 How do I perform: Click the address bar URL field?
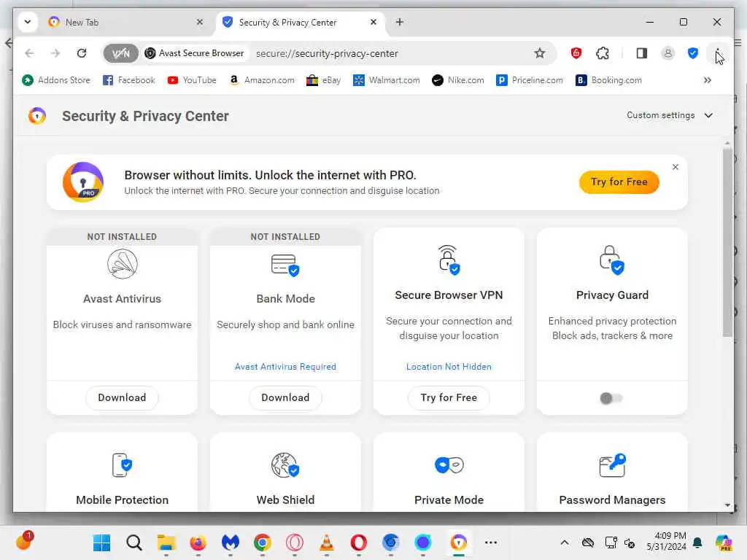tap(387, 53)
